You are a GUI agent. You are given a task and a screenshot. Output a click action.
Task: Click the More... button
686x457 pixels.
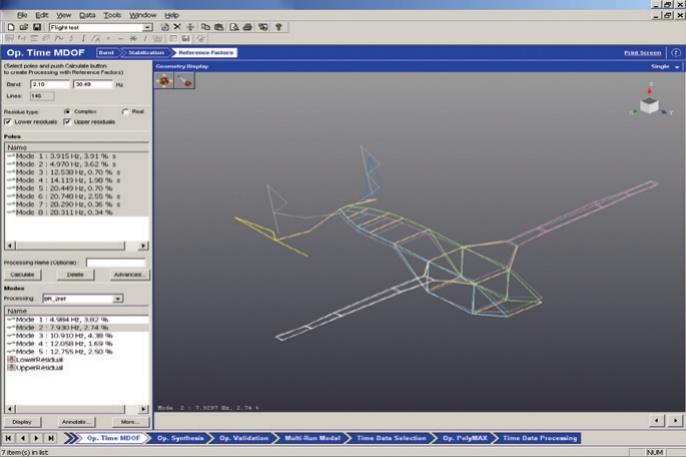(x=130, y=422)
